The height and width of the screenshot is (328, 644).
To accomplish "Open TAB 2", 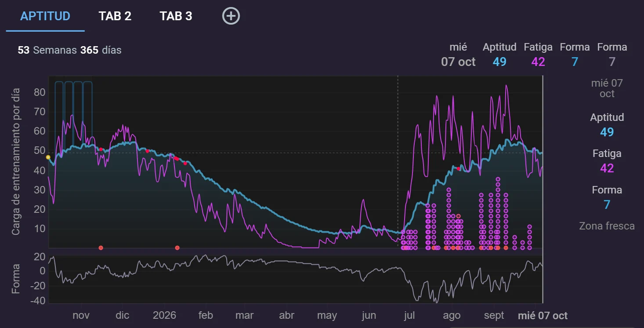I will click(115, 16).
